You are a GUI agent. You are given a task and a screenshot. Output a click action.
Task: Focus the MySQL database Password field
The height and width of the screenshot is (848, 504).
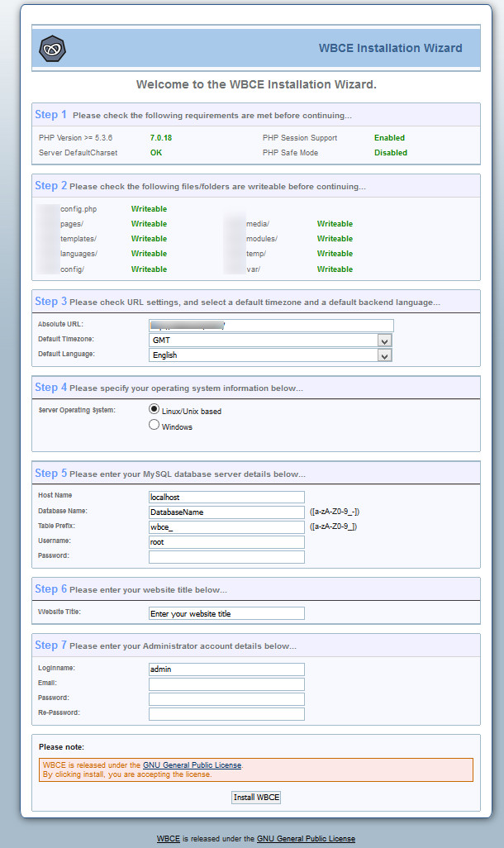226,557
